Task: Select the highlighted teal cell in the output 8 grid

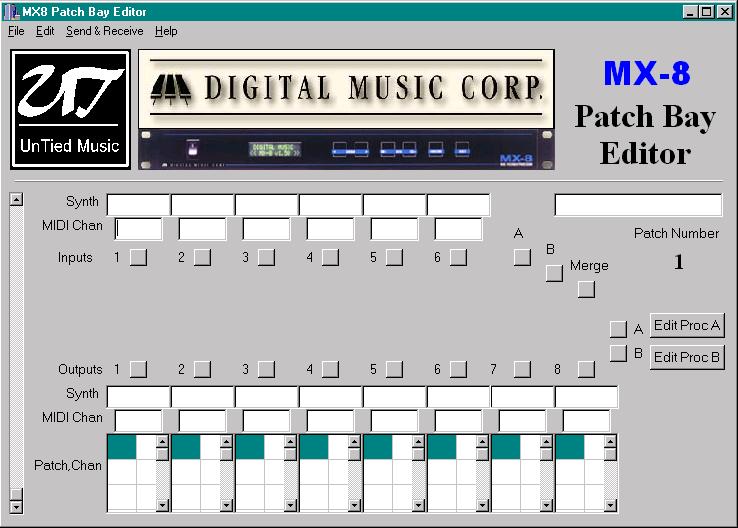Action: (x=570, y=447)
